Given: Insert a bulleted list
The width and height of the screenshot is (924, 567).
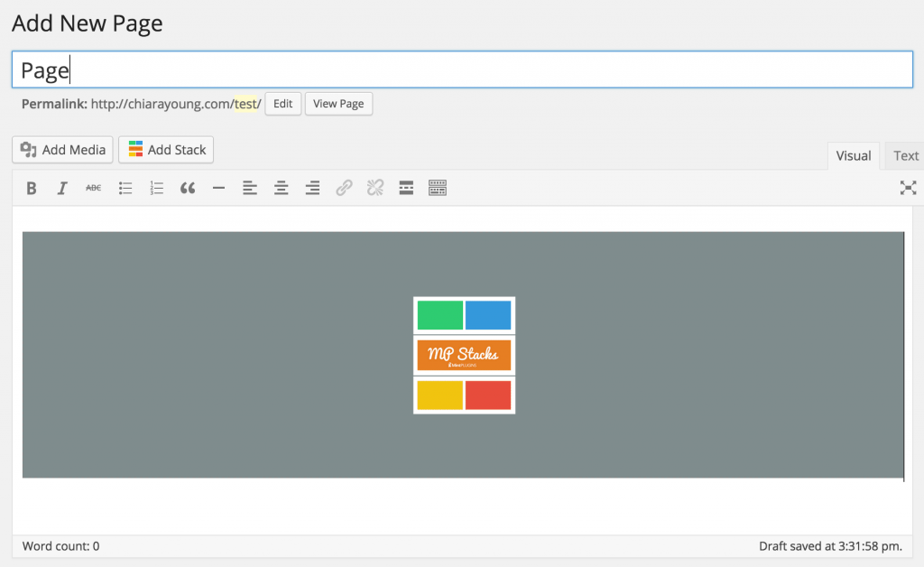Looking at the screenshot, I should tap(125, 188).
